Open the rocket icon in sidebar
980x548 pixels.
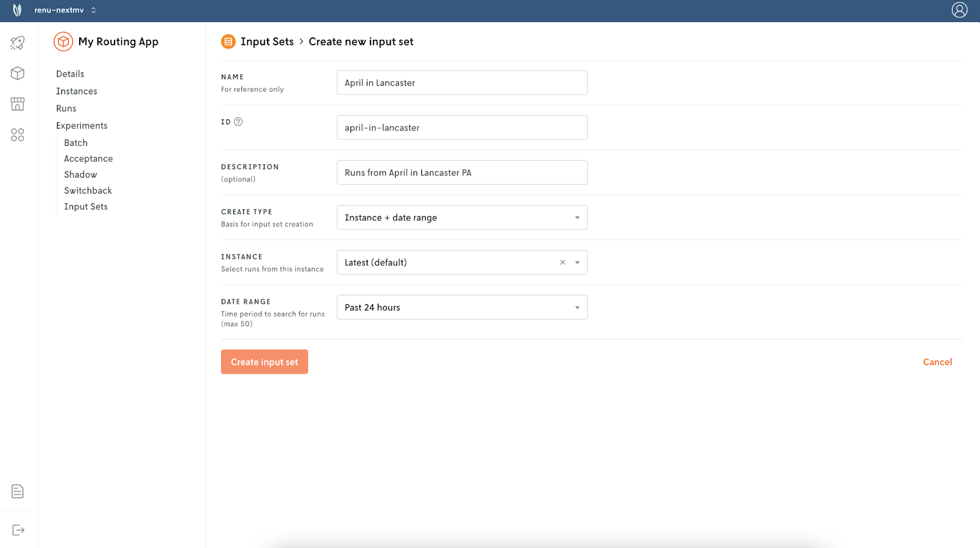coord(18,42)
